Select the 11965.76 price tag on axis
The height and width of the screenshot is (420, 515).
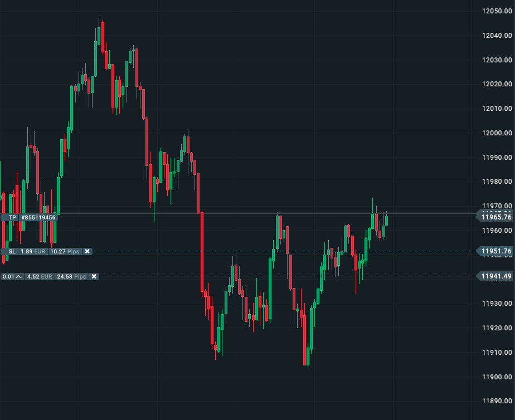pos(496,217)
